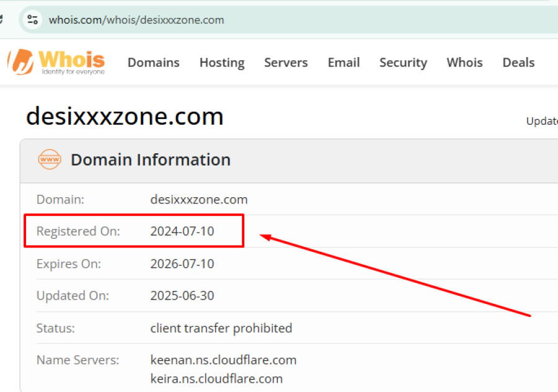Click the site information icon in address bar
Viewport: 558px width, 392px height.
pyautogui.click(x=33, y=20)
